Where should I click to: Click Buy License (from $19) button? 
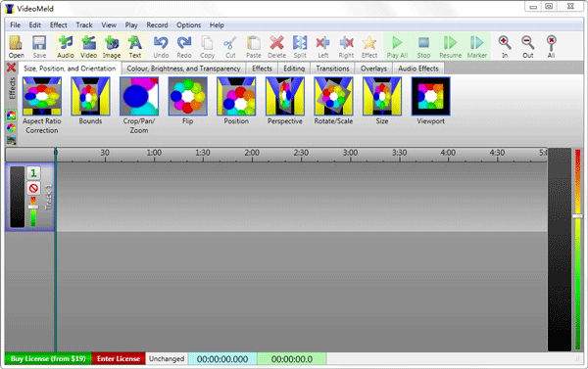pos(48,358)
